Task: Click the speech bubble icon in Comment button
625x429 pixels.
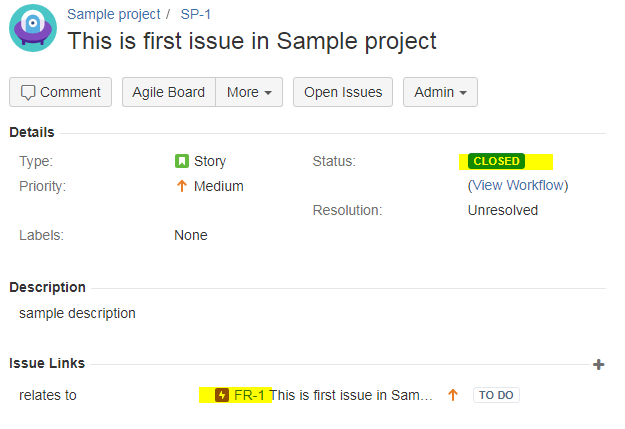Action: pos(28,92)
